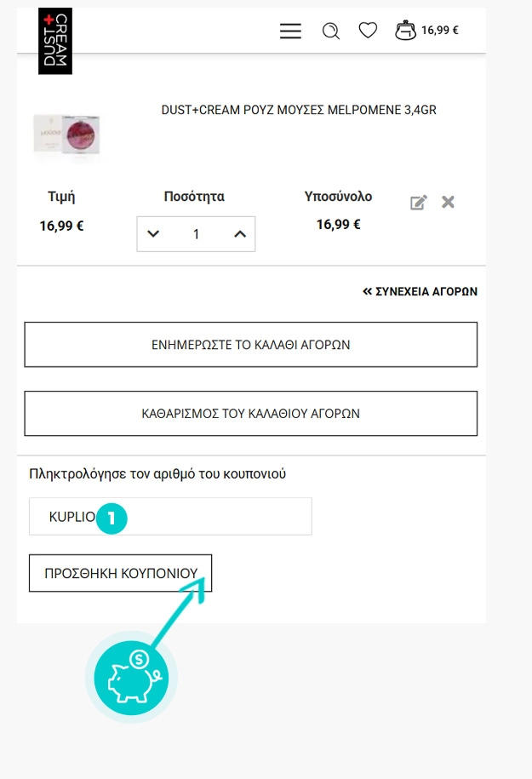Increase quantity with the up chevron
The width and height of the screenshot is (532, 779).
pyautogui.click(x=239, y=234)
